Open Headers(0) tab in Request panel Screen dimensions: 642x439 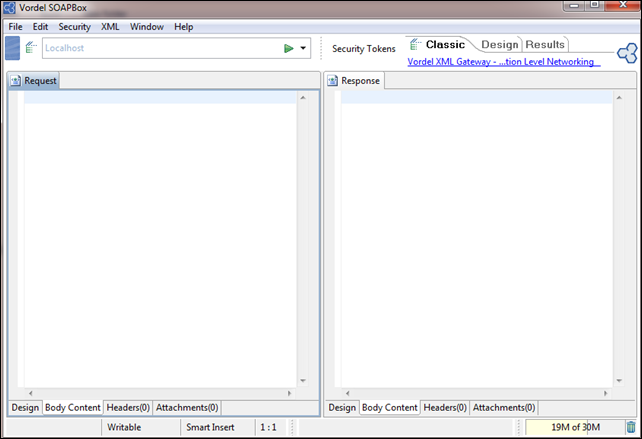tap(128, 407)
